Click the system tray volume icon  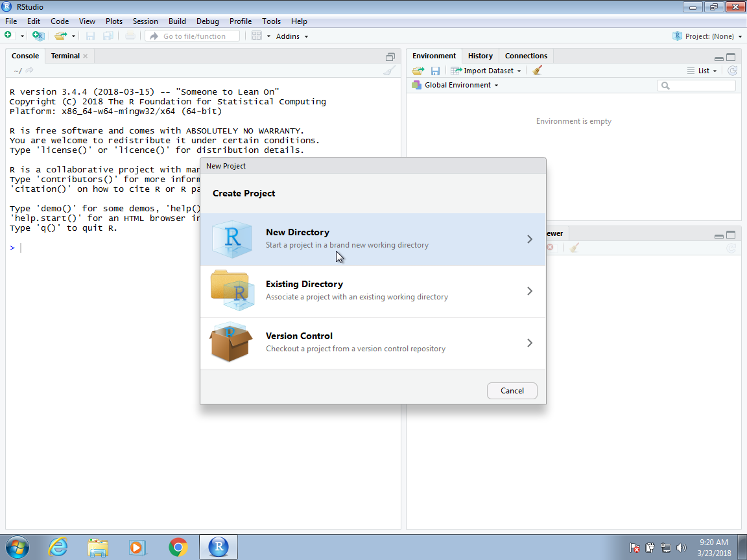click(682, 548)
